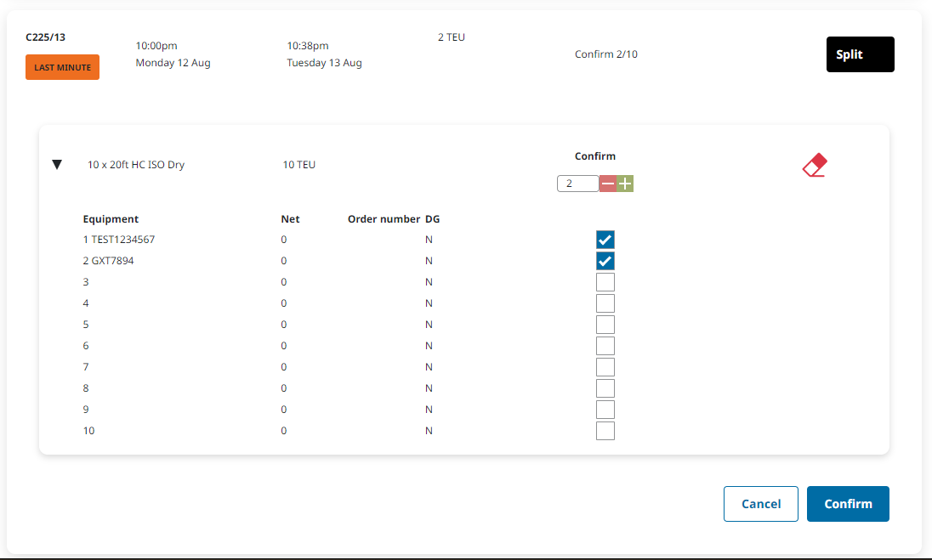
Task: Enable the checkbox for equipment row 4
Action: point(605,303)
